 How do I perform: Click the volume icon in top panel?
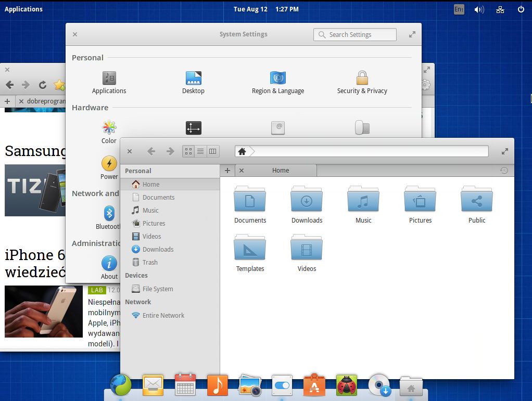tap(479, 9)
